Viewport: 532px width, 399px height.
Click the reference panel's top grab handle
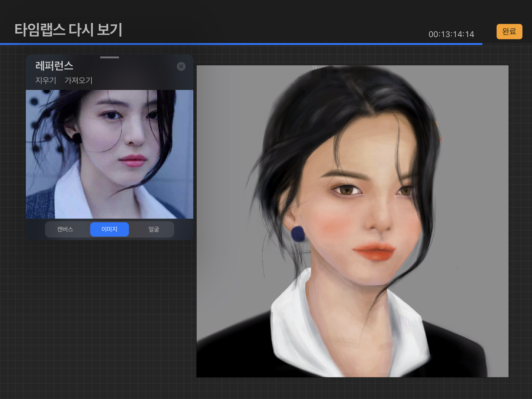coord(109,57)
